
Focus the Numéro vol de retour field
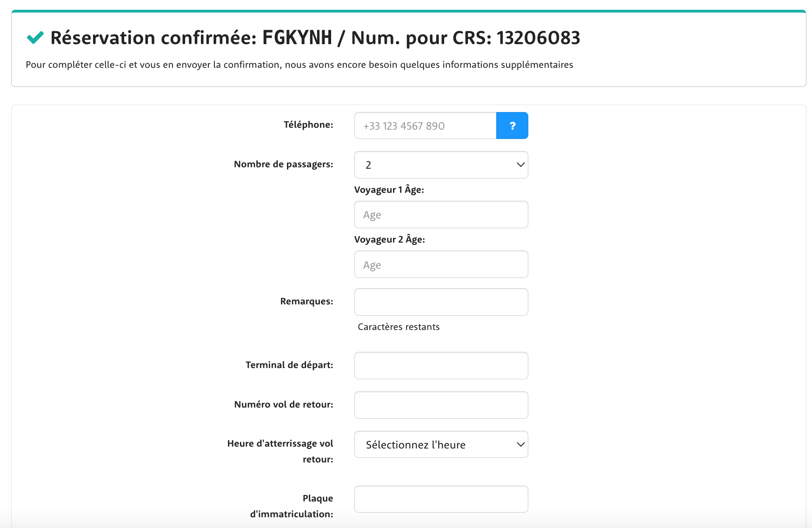coord(441,405)
